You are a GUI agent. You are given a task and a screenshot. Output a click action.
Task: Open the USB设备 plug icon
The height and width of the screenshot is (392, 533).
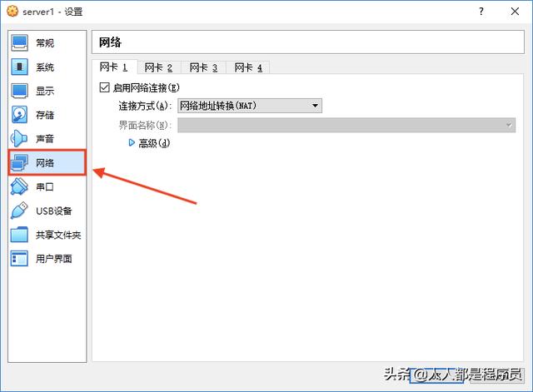19,211
